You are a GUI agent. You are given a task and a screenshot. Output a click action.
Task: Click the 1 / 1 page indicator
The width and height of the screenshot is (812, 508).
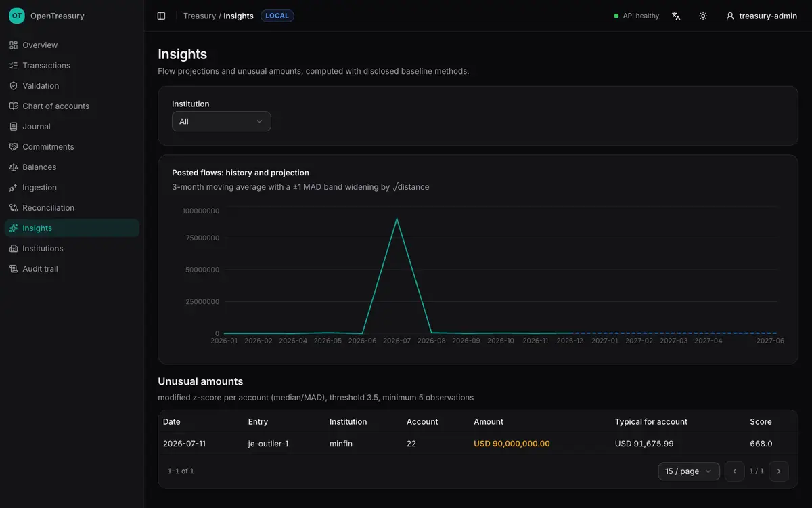pos(757,471)
